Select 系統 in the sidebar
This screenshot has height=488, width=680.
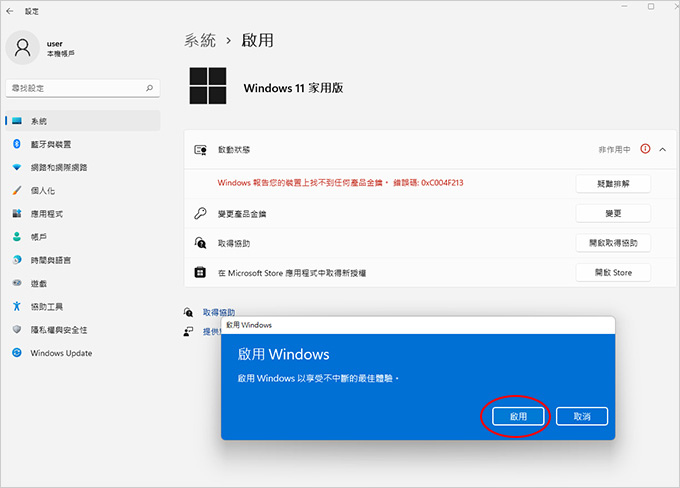82,121
